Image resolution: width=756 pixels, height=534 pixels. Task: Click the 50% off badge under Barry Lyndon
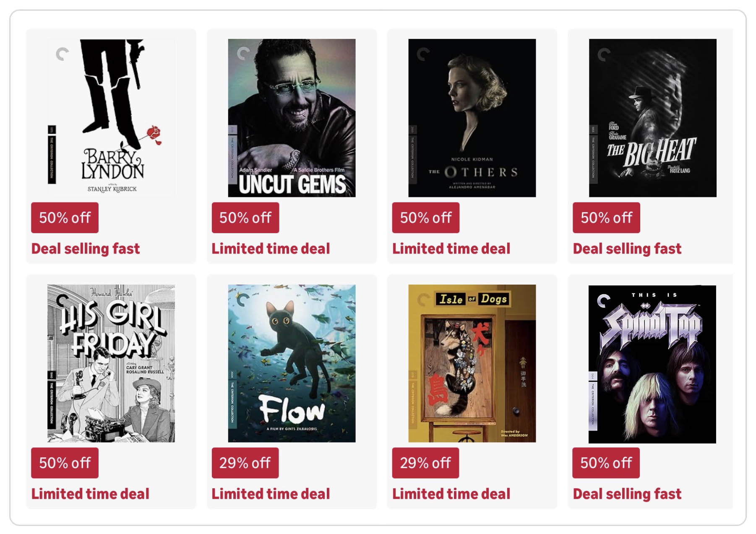click(65, 218)
